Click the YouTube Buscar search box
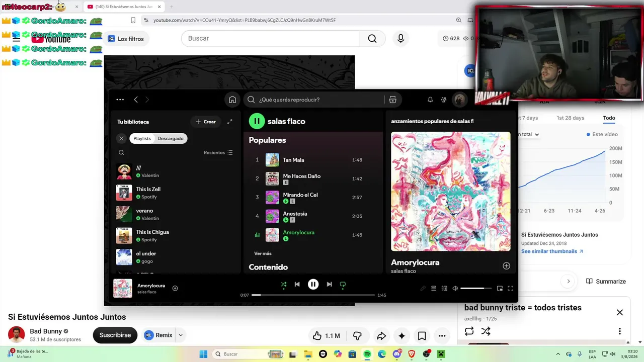The width and height of the screenshot is (644, 362). point(270,39)
